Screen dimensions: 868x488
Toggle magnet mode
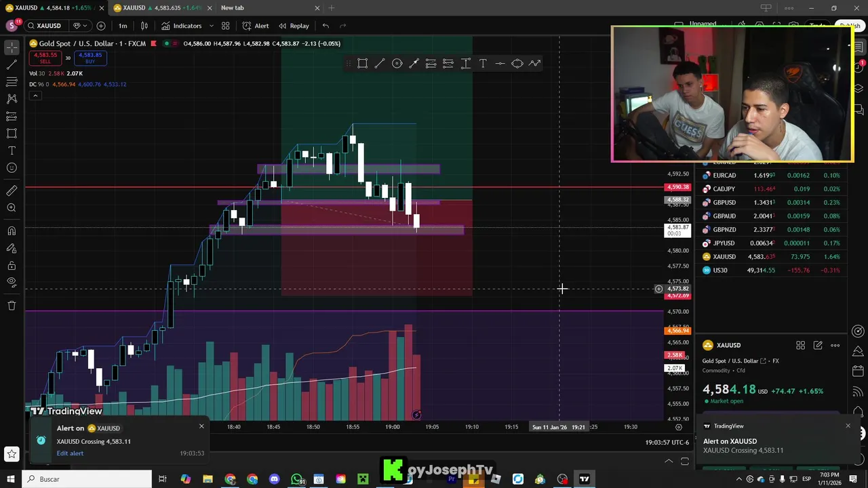pyautogui.click(x=12, y=231)
